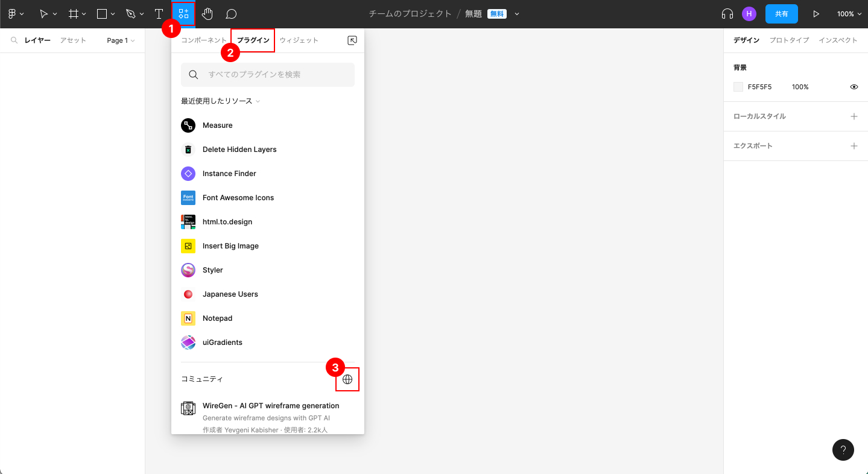The height and width of the screenshot is (474, 868).
Task: Toggle background color visibility eye
Action: 854,87
